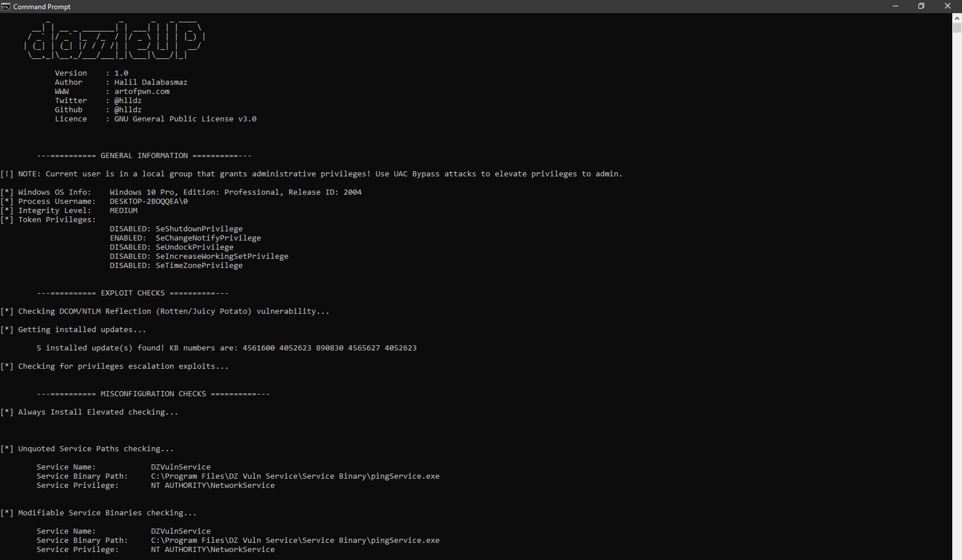This screenshot has width=962, height=560.
Task: Restore down the Command Prompt window
Action: 921,6
